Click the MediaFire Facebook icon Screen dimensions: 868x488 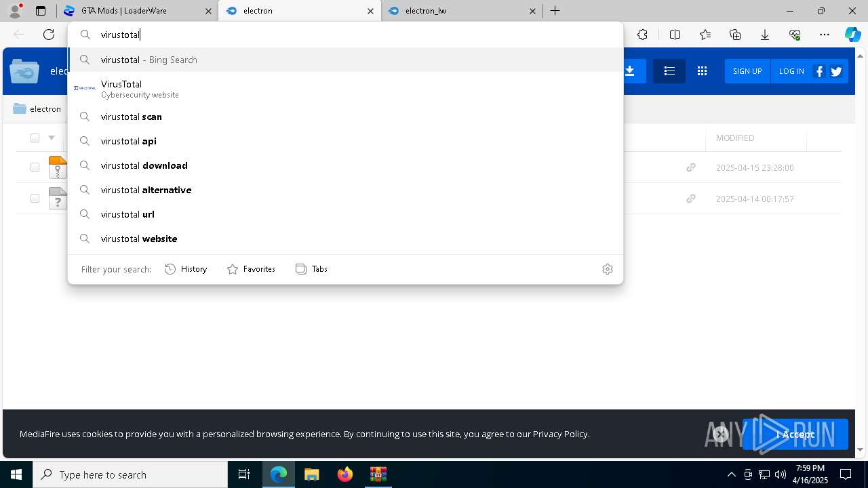819,71
